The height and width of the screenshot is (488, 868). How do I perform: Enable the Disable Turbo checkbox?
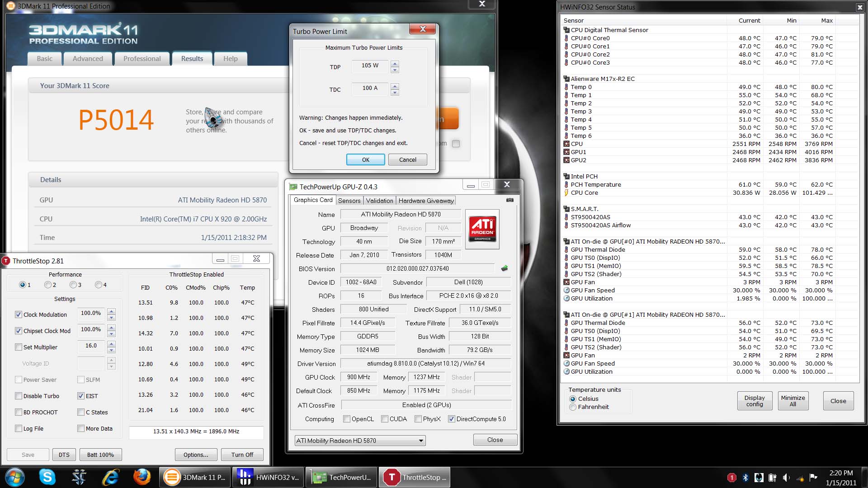pyautogui.click(x=19, y=396)
